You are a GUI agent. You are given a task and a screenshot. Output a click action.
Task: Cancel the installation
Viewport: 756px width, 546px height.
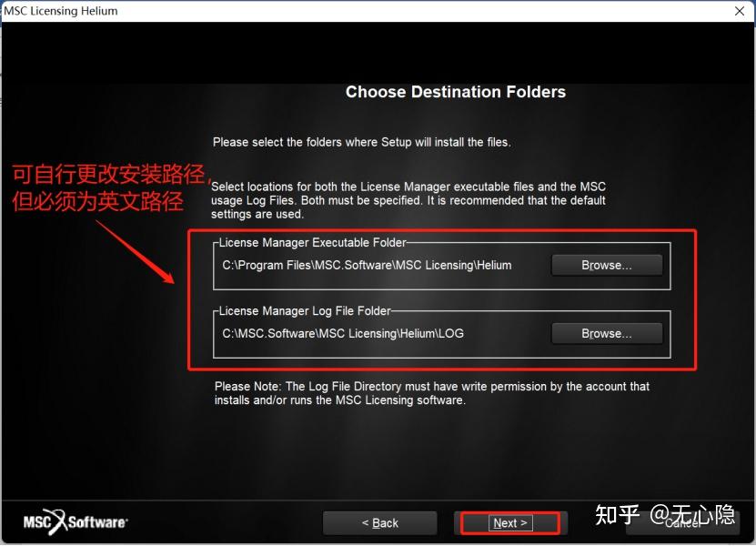coord(682,523)
